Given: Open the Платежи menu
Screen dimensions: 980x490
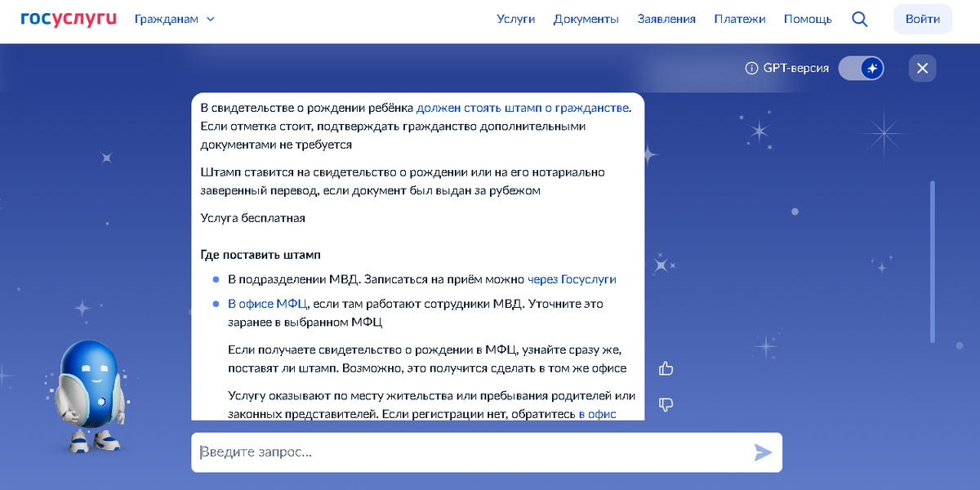Looking at the screenshot, I should point(740,19).
